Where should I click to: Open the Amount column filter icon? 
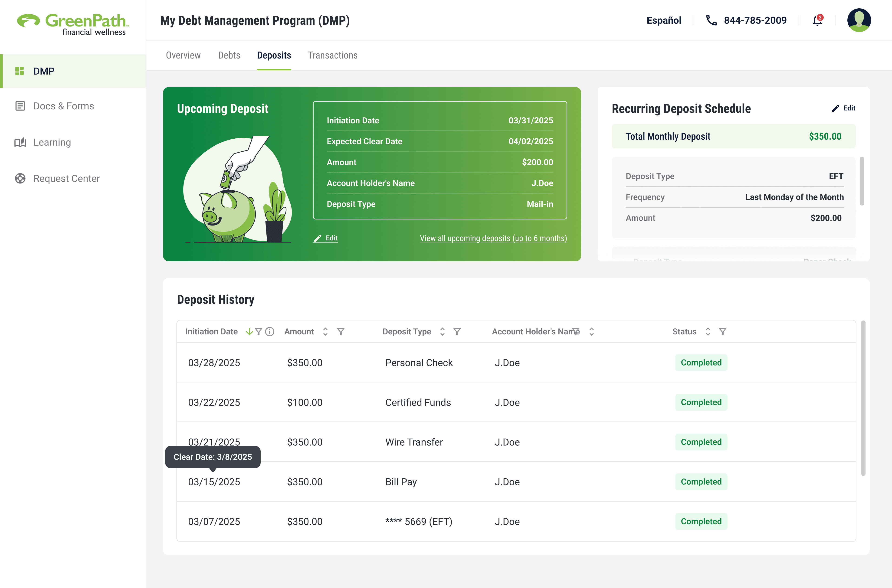click(341, 331)
